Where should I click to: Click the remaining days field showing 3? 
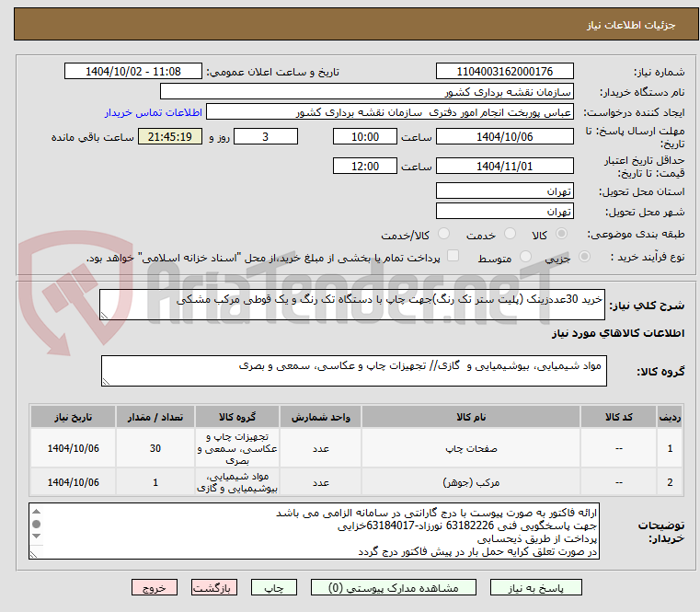pos(266,137)
